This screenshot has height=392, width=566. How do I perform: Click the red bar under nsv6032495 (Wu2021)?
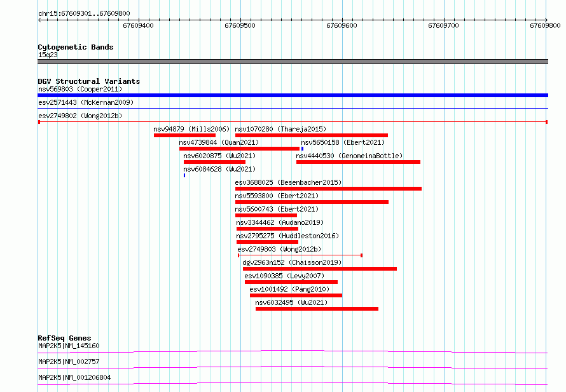point(317,309)
